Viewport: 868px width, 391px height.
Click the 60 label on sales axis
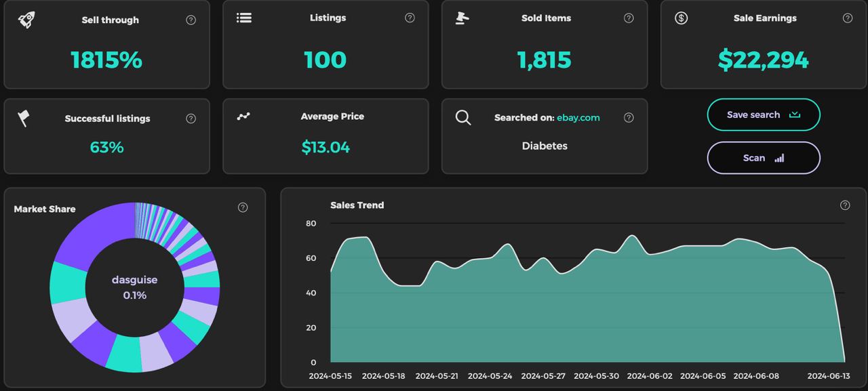pos(311,258)
